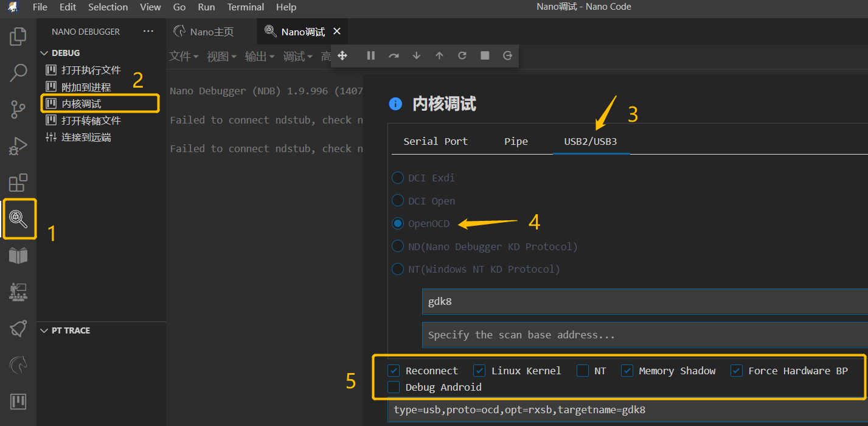Step out in the debug toolbar
The height and width of the screenshot is (426, 868).
point(439,55)
